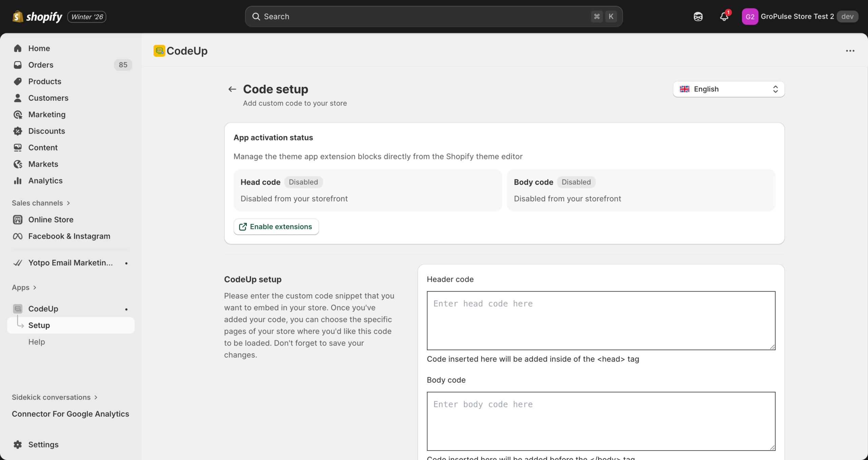The height and width of the screenshot is (460, 868).
Task: Select the Home icon in sidebar
Action: tap(18, 48)
